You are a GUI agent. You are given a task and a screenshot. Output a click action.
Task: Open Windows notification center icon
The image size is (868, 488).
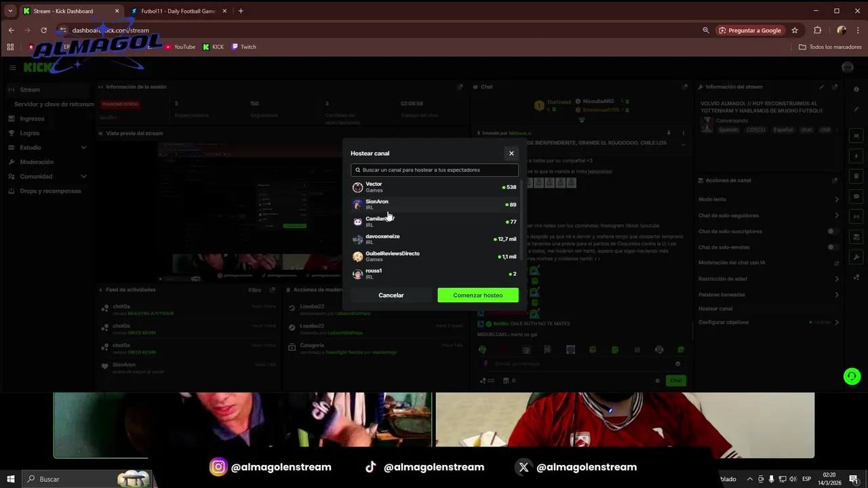(x=854, y=479)
